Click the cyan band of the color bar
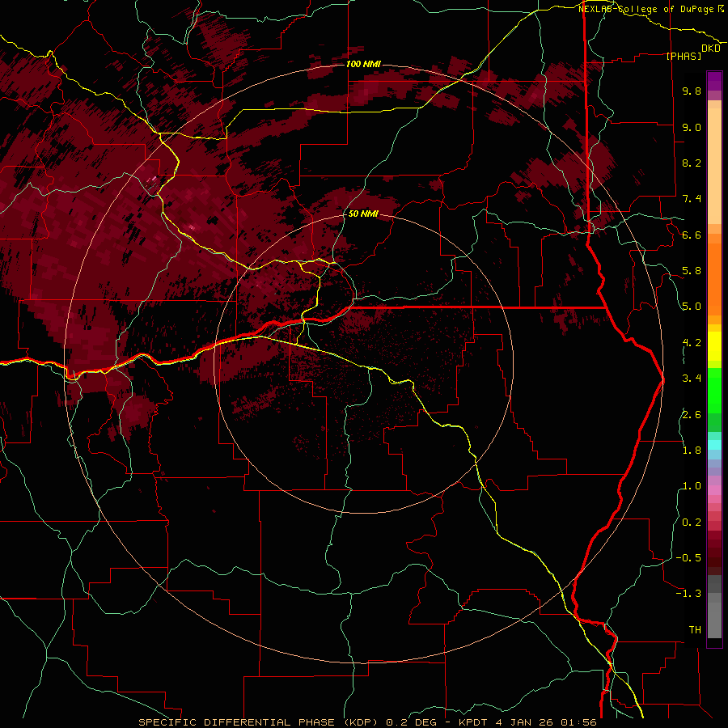This screenshot has height=728, width=728. (x=714, y=444)
